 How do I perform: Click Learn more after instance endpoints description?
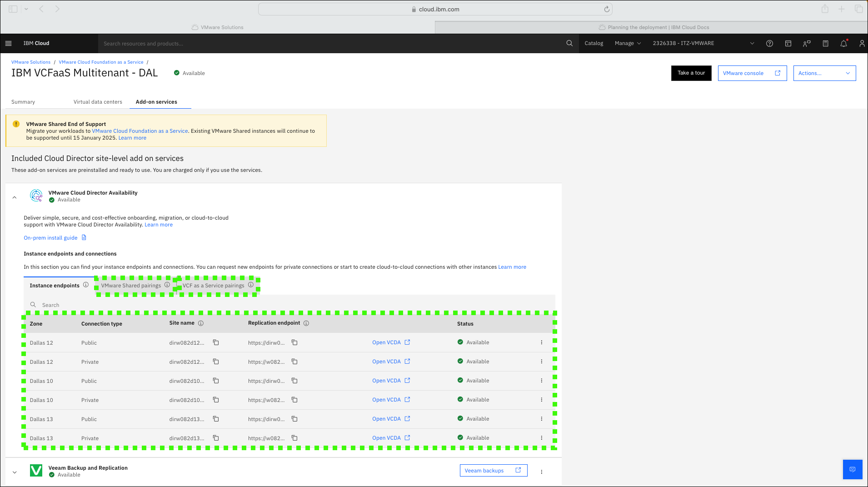pos(512,267)
